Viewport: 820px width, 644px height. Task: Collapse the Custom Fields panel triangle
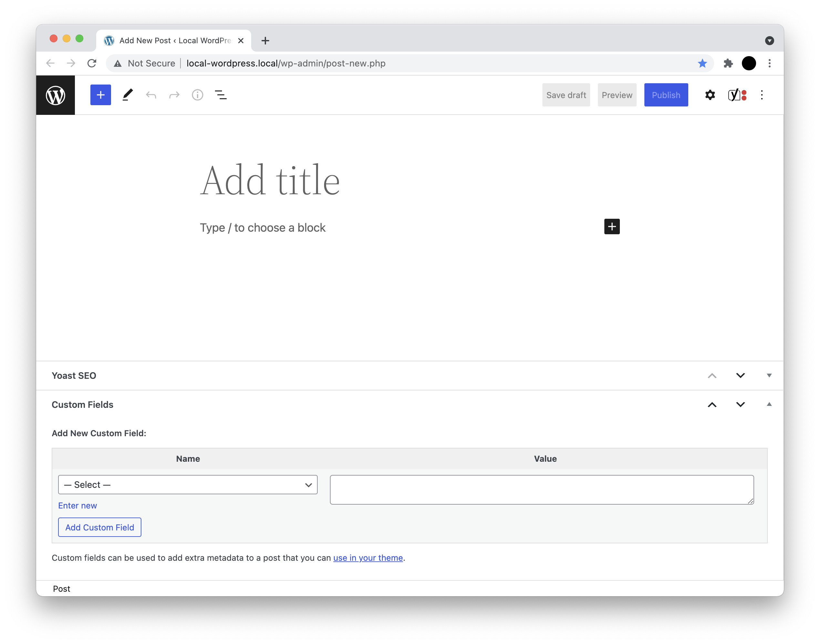pyautogui.click(x=769, y=405)
